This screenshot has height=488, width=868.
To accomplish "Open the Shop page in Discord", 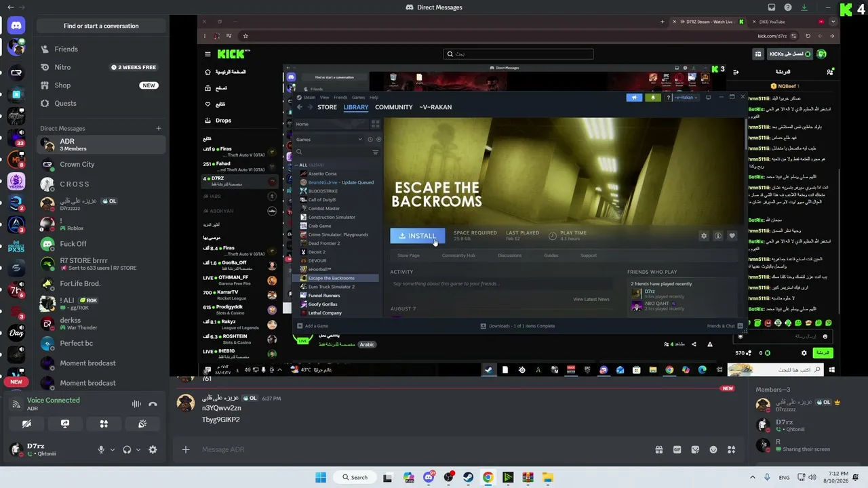I will [x=101, y=85].
